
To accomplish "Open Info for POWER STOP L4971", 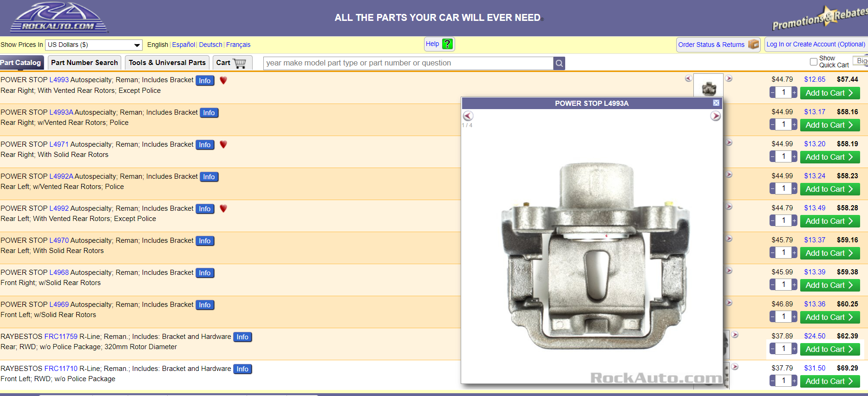I will [x=205, y=144].
